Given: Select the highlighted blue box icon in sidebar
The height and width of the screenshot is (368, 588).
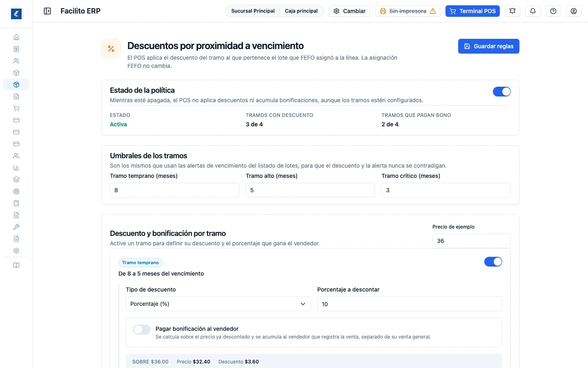Looking at the screenshot, I should pos(16,85).
